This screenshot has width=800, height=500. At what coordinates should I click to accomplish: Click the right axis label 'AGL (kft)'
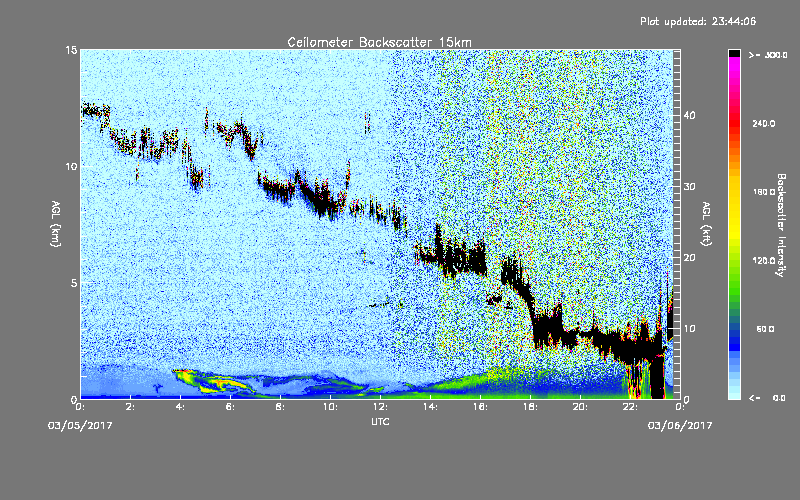706,223
